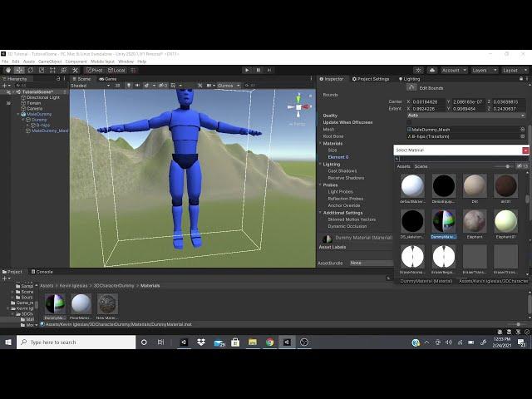Image resolution: width=532 pixels, height=399 pixels.
Task: Click the scene orientation gizmo
Action: [x=298, y=106]
